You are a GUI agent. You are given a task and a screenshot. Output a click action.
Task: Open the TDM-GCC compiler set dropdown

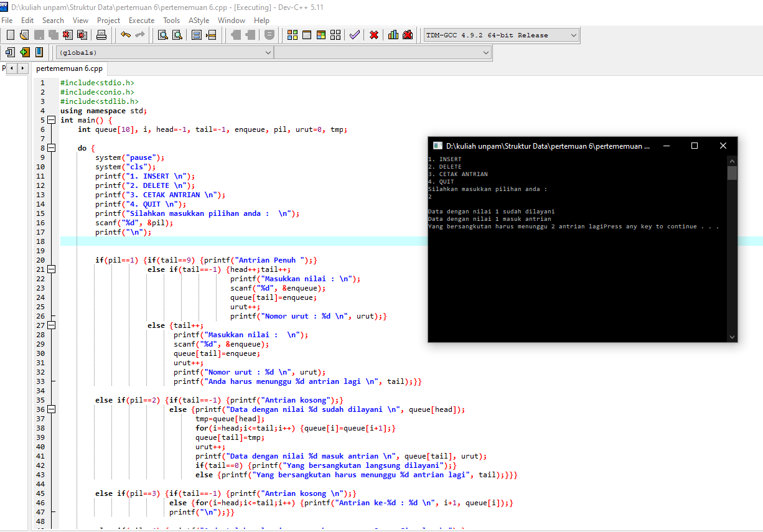coord(501,35)
